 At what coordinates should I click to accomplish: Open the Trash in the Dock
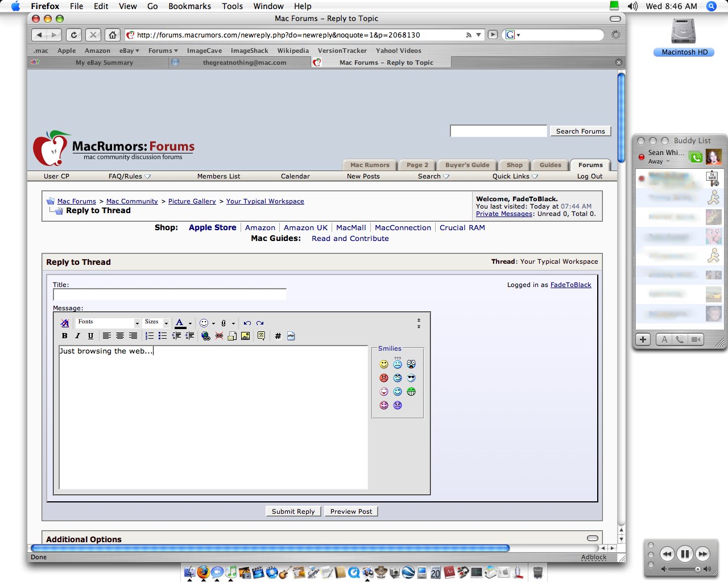click(537, 572)
